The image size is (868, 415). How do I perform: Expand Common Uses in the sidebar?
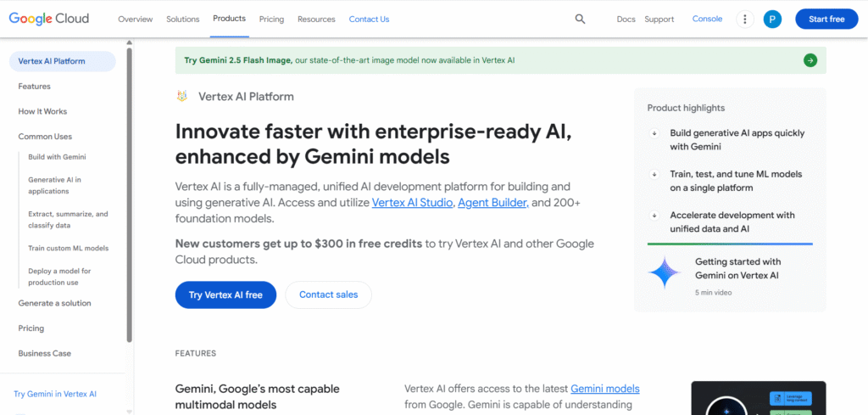pyautogui.click(x=45, y=137)
